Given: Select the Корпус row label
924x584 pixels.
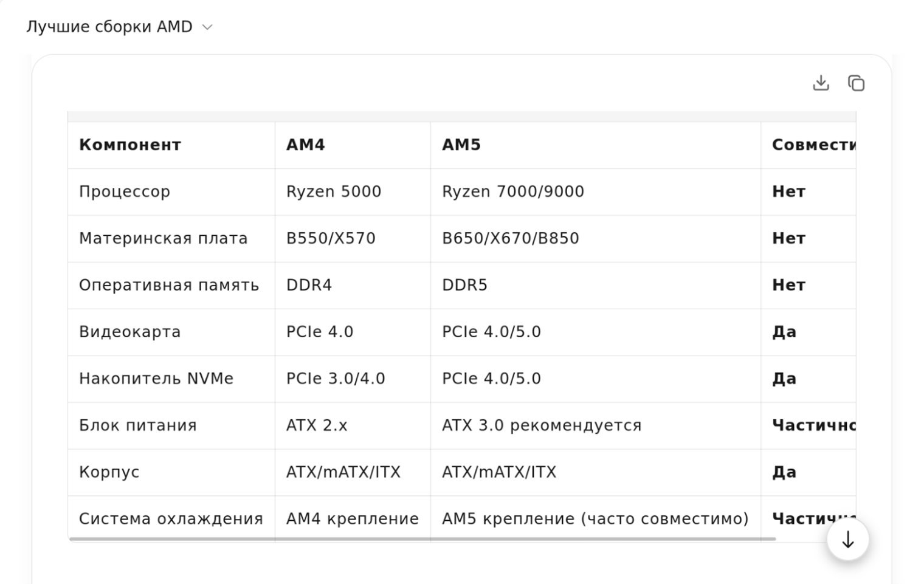Looking at the screenshot, I should pyautogui.click(x=109, y=472).
